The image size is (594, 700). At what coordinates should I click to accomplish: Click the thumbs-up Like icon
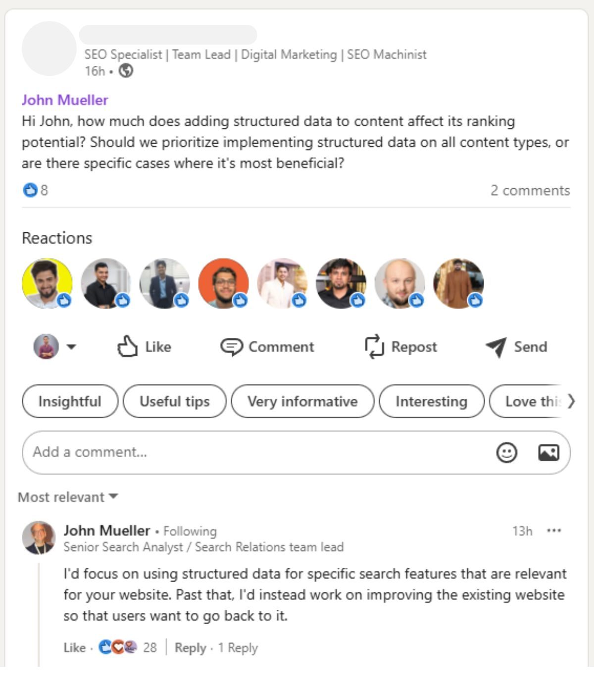[x=127, y=346]
